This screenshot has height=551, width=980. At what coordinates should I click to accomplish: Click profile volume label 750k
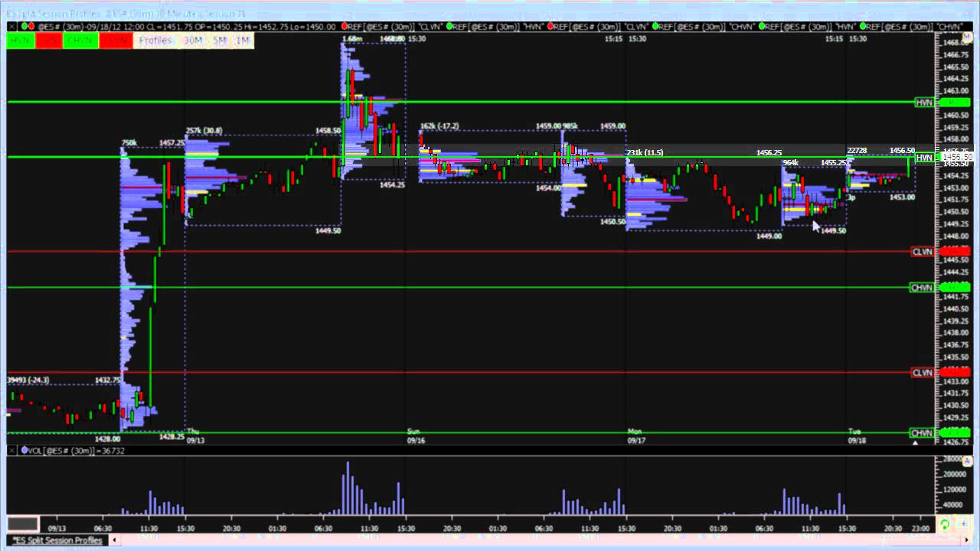129,143
